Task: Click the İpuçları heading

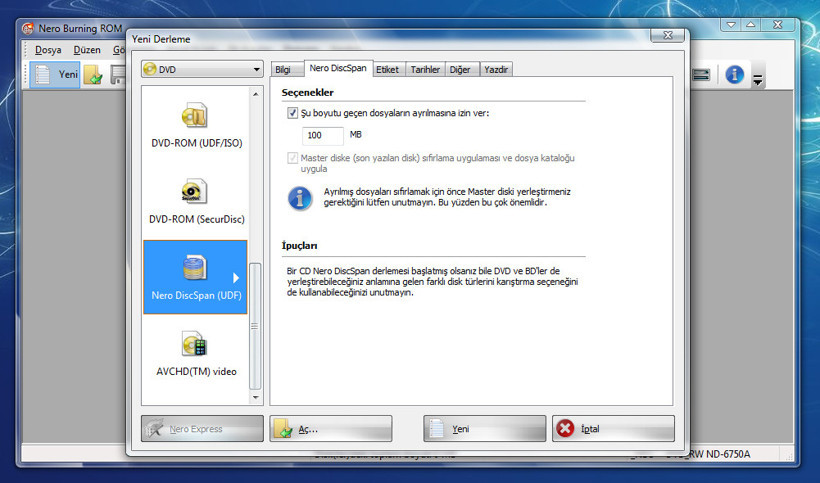Action: coord(299,246)
